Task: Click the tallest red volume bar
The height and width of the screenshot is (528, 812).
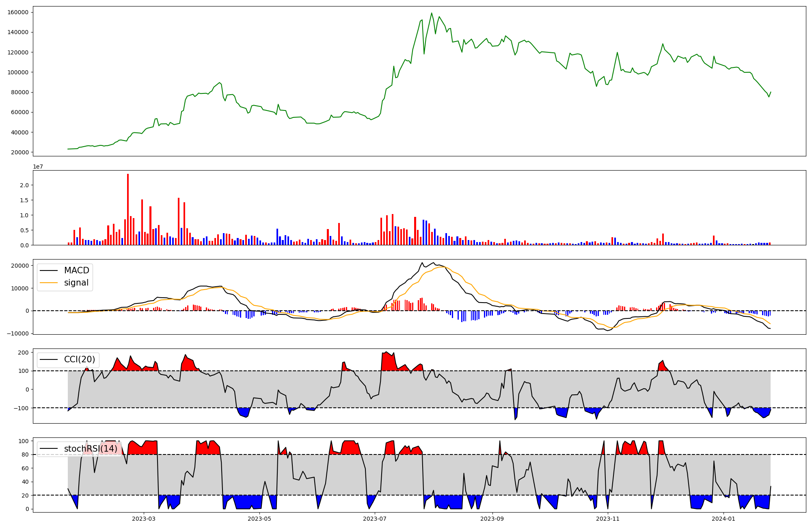Action: click(128, 209)
